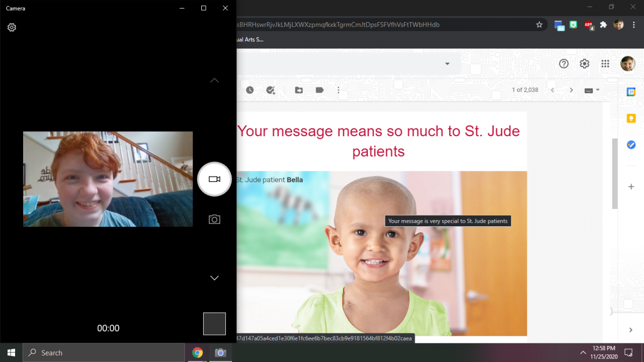Image resolution: width=644 pixels, height=362 pixels.
Task: Click the down chevron for next camera mode
Action: (x=214, y=278)
